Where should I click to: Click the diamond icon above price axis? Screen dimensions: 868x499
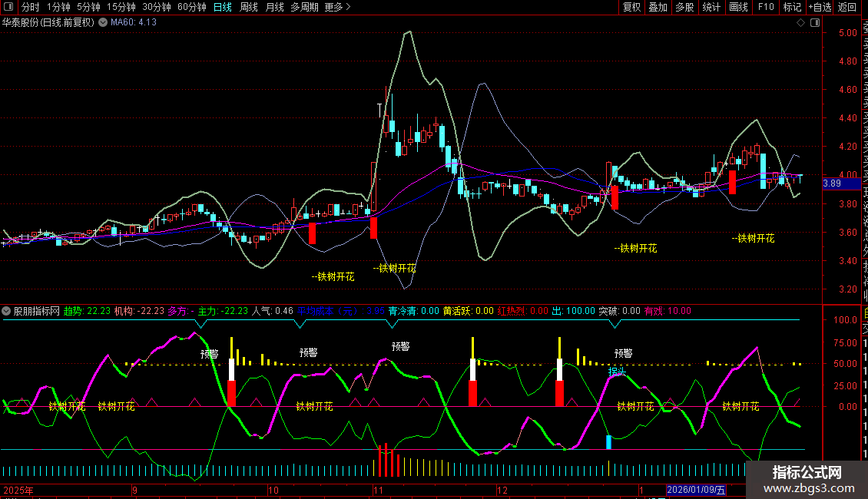pyautogui.click(x=802, y=23)
